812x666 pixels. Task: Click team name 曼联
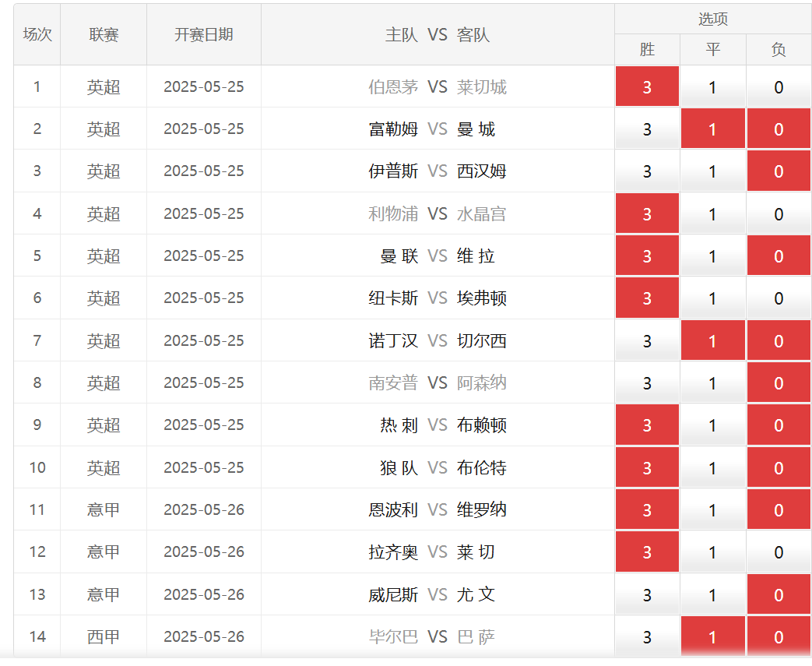pyautogui.click(x=399, y=255)
